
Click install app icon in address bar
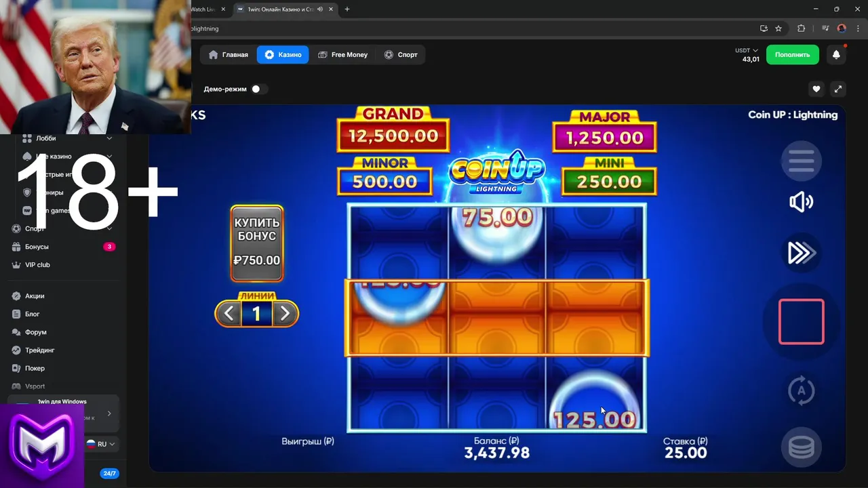[x=764, y=28]
